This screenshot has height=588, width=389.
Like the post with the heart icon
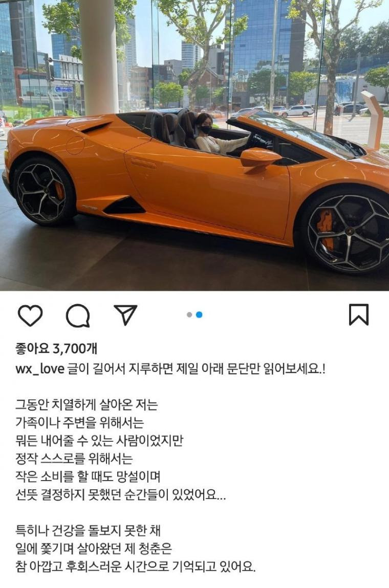[30, 315]
